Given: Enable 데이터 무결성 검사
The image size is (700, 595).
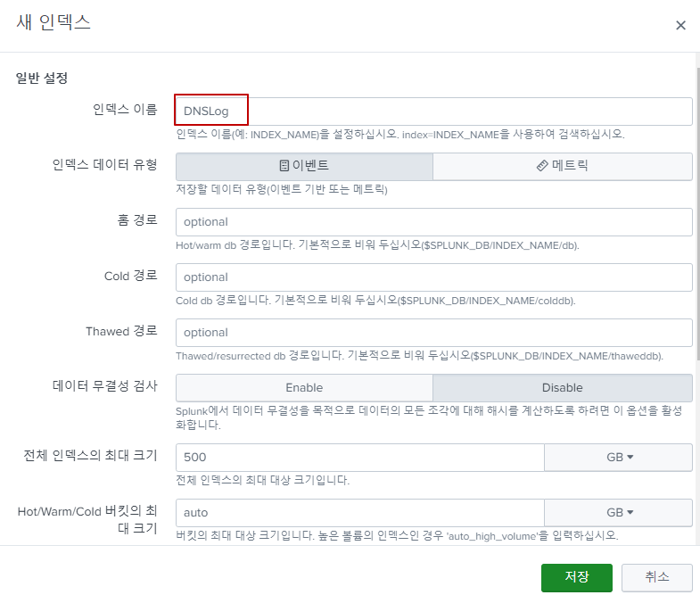Looking at the screenshot, I should (x=304, y=388).
